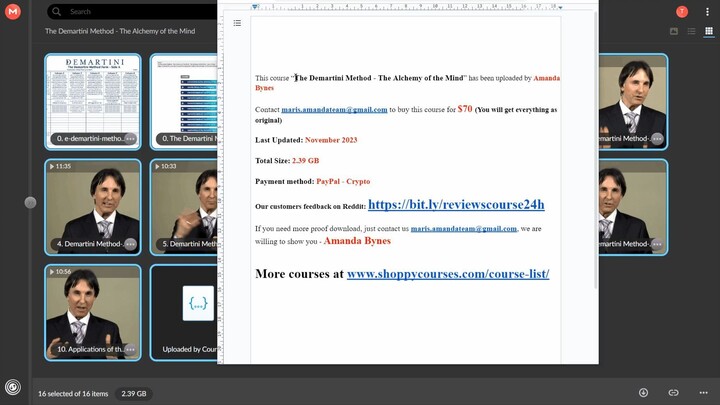Screen dimensions: 720x405
Task: Open the vertical three-dot main menu
Action: click(x=707, y=12)
